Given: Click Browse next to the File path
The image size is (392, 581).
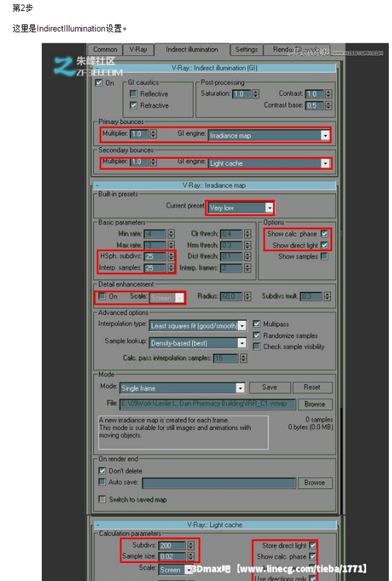Looking at the screenshot, I should [x=315, y=404].
